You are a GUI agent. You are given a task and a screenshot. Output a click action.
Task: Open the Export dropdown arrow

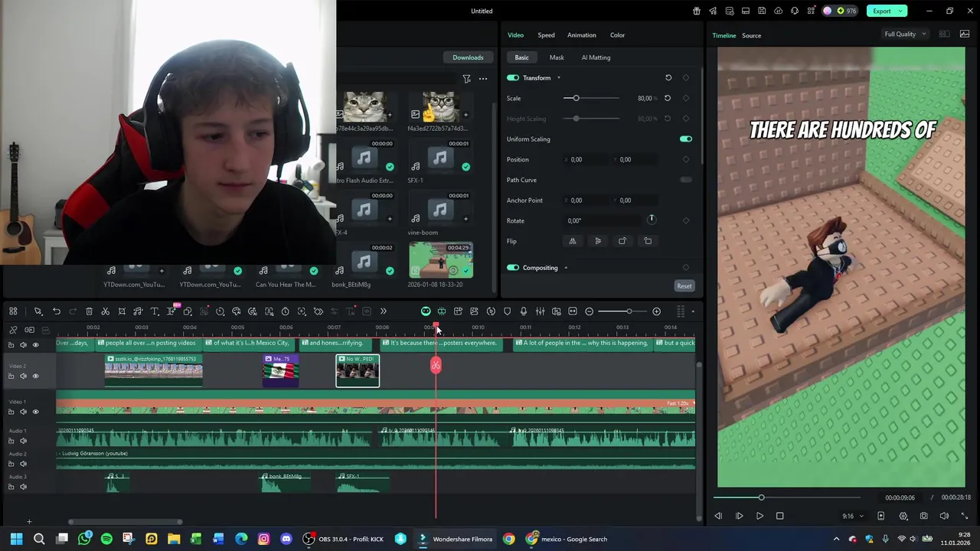tap(902, 11)
